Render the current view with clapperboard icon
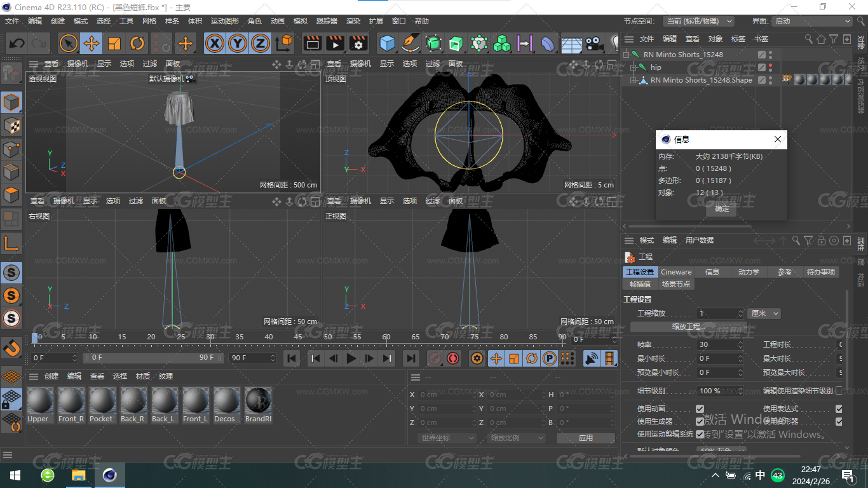The width and height of the screenshot is (868, 488). [312, 43]
